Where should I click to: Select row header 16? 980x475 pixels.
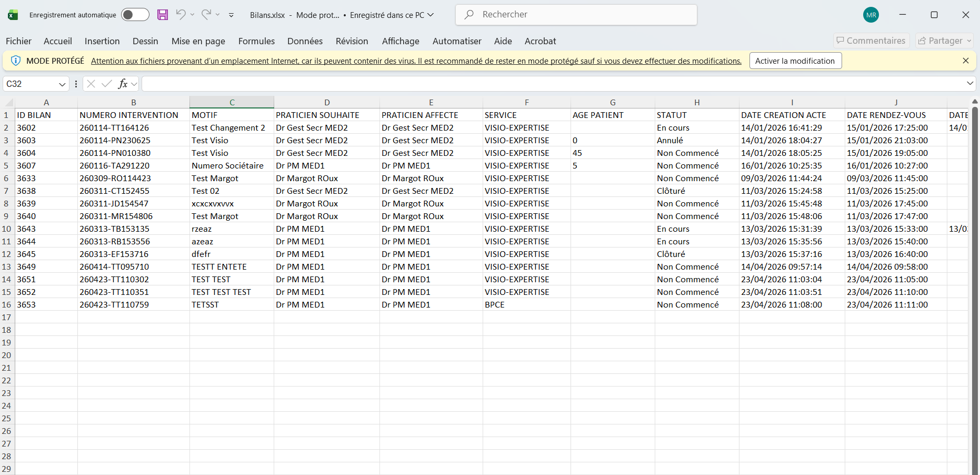(x=7, y=304)
